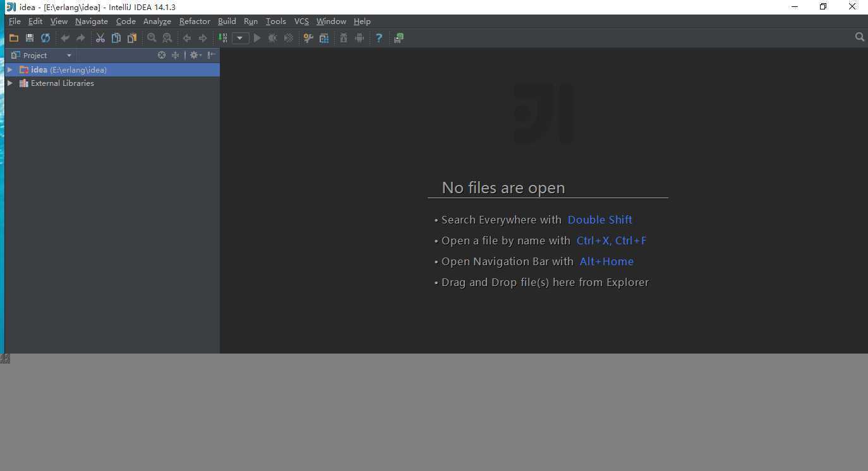Click the Run with Coverage icon
Screen dimensions: 868x471
click(x=289, y=38)
